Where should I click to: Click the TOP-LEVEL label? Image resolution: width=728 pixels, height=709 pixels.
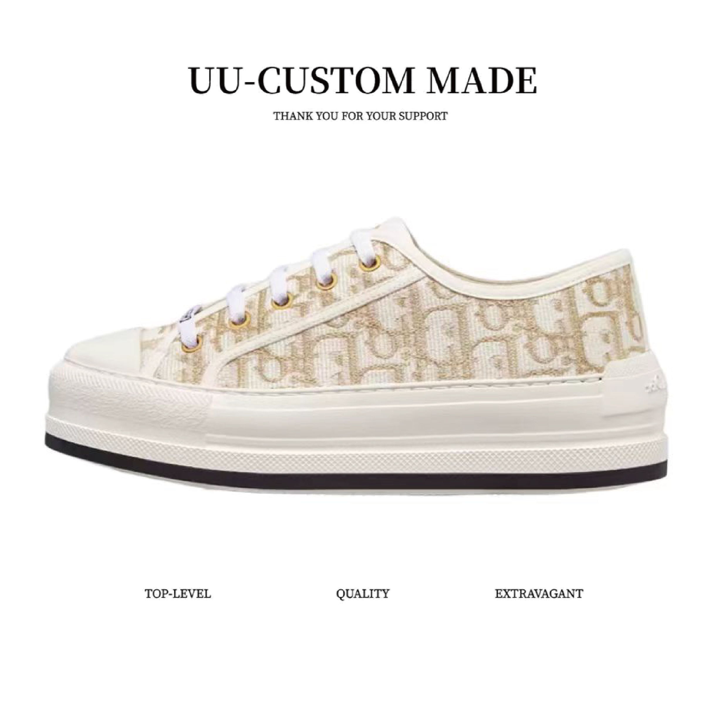point(178,593)
